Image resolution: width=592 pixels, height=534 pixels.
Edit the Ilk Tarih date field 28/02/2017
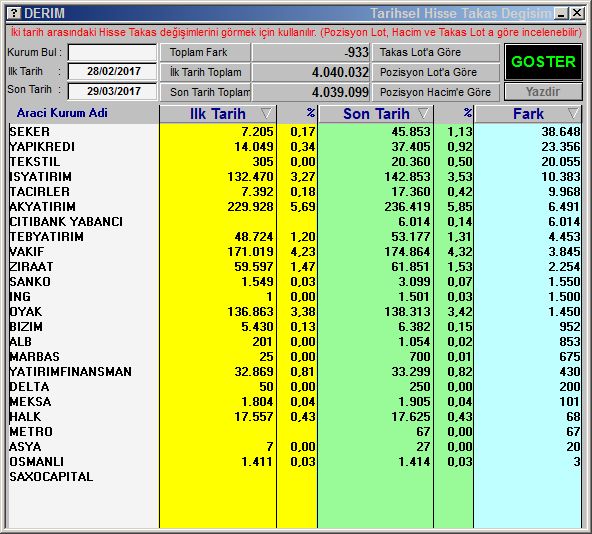(113, 71)
